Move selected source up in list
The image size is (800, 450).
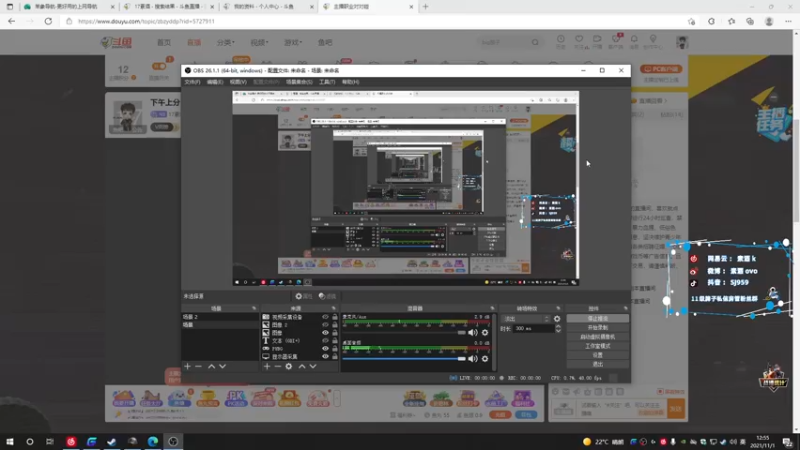[302, 366]
